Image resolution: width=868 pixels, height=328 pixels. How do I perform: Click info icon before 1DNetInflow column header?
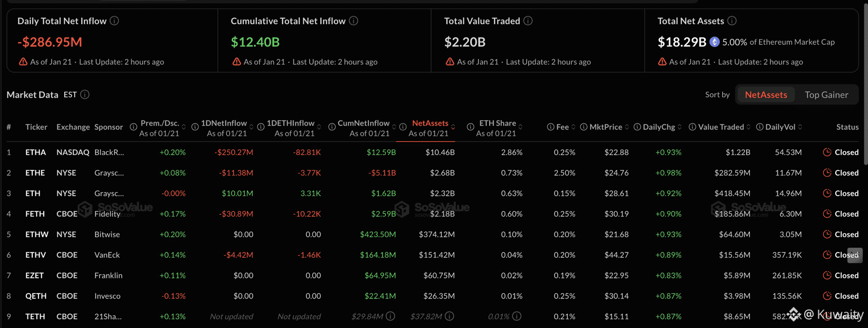tap(195, 127)
